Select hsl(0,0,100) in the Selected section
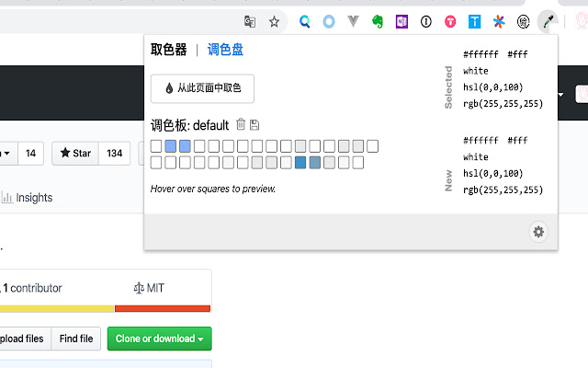The height and width of the screenshot is (368, 588). tap(492, 87)
